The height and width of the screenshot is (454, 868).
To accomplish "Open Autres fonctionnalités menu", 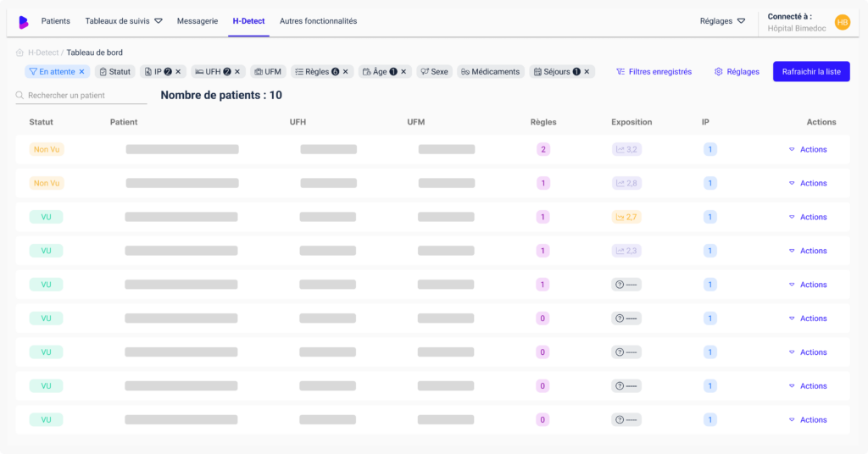I will (x=319, y=21).
